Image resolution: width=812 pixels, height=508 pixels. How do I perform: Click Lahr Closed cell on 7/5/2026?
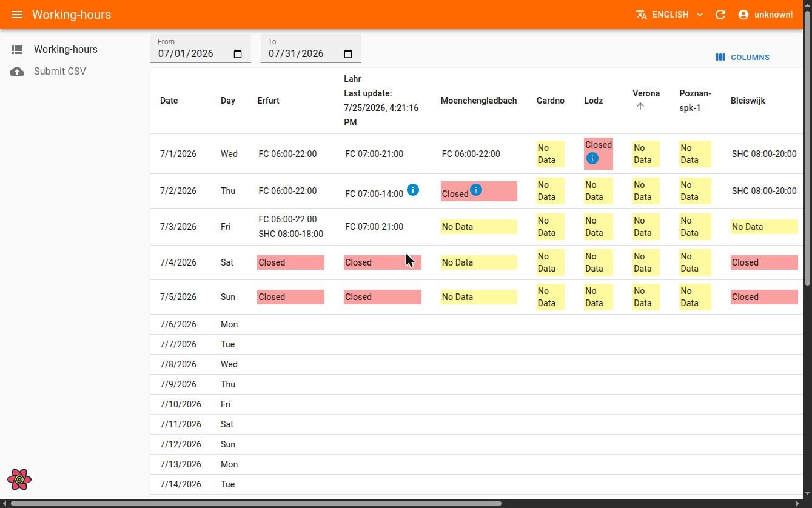tap(382, 297)
